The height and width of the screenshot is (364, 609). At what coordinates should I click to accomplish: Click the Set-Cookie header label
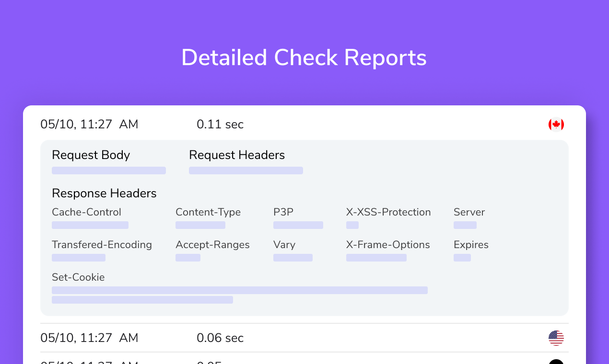point(78,277)
